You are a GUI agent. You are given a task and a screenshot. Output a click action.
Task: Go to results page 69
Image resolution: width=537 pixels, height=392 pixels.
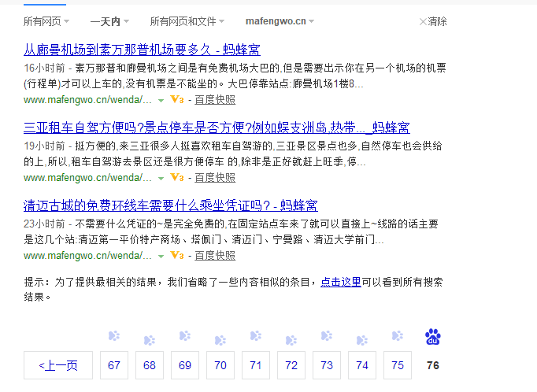coord(185,365)
